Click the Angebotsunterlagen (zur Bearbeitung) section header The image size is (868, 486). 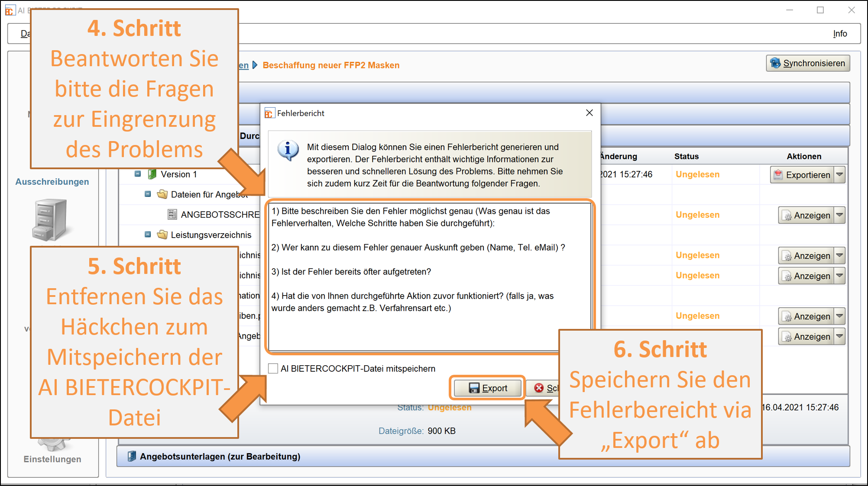pyautogui.click(x=220, y=456)
